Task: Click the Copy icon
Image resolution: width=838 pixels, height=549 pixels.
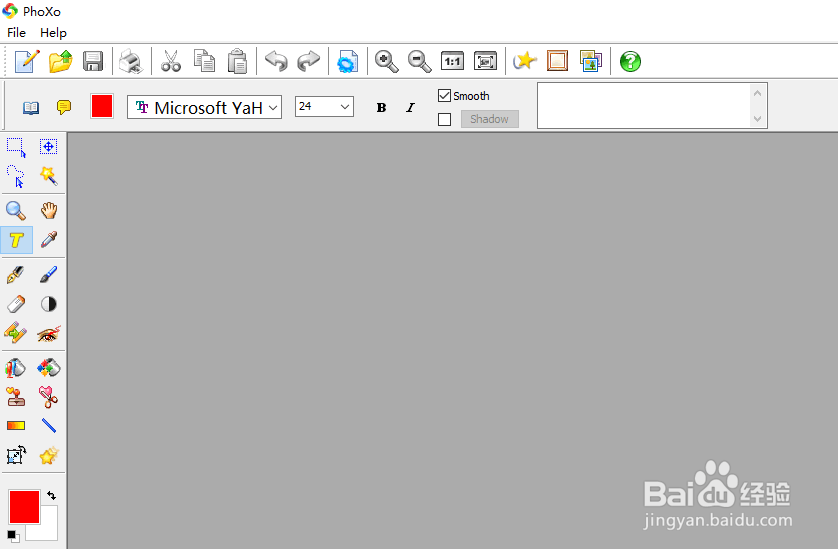Action: pyautogui.click(x=204, y=61)
